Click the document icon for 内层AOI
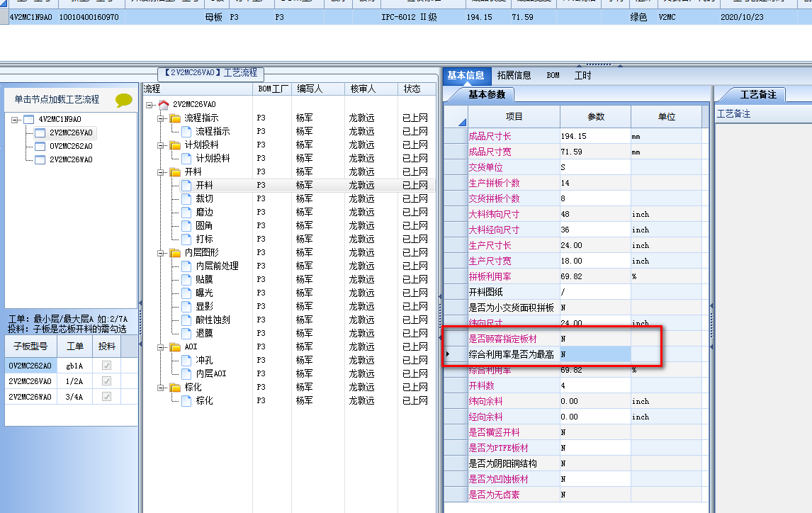 pyautogui.click(x=187, y=373)
